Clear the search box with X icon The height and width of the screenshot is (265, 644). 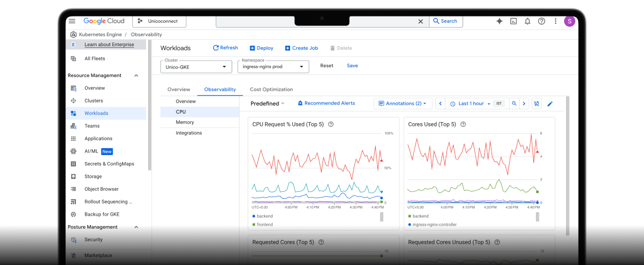pos(420,21)
